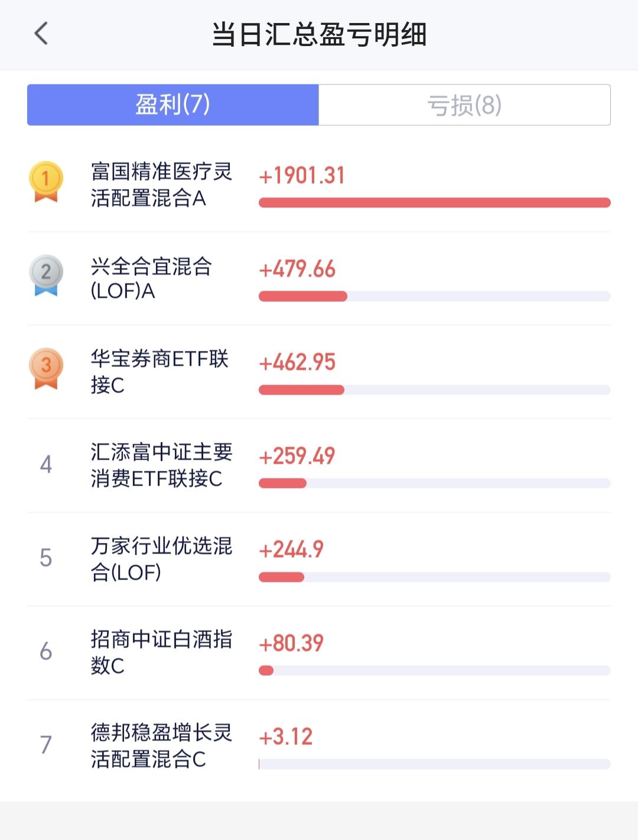
Task: Click the +462.95 profit progress bar
Action: [x=435, y=390]
